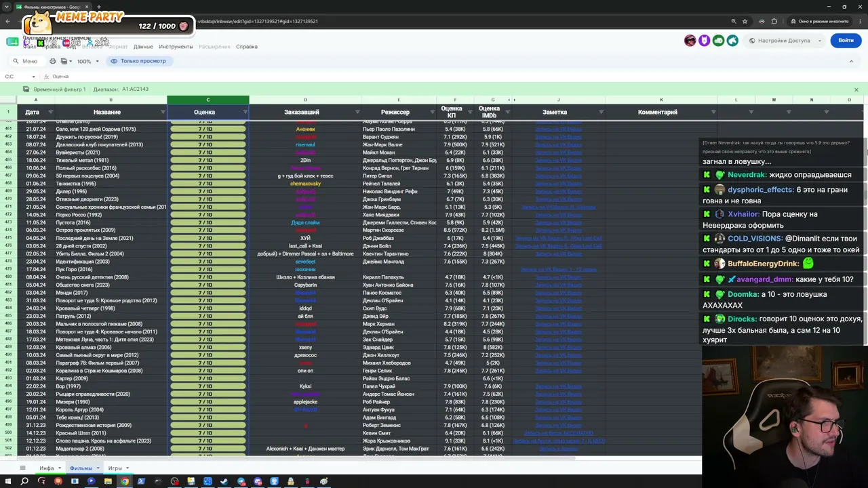
Task: Open the Расширения menu
Action: click(x=214, y=47)
